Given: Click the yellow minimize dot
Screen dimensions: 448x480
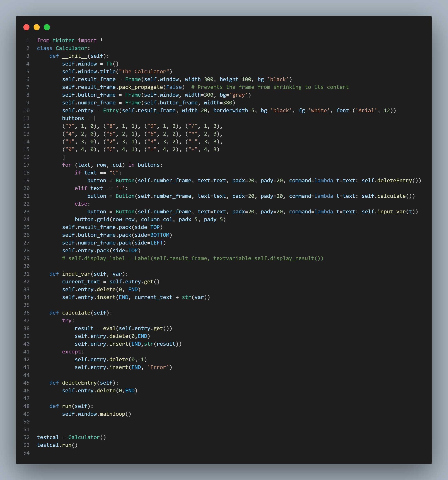Looking at the screenshot, I should click(37, 27).
